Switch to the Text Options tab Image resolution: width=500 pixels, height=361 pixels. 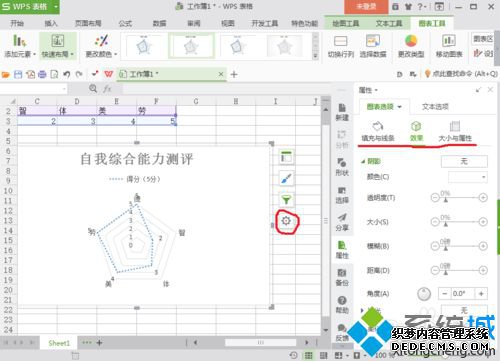[x=435, y=107]
